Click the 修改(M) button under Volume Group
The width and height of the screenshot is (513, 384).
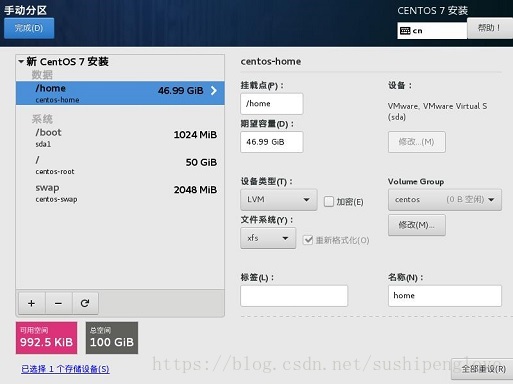[x=417, y=225]
